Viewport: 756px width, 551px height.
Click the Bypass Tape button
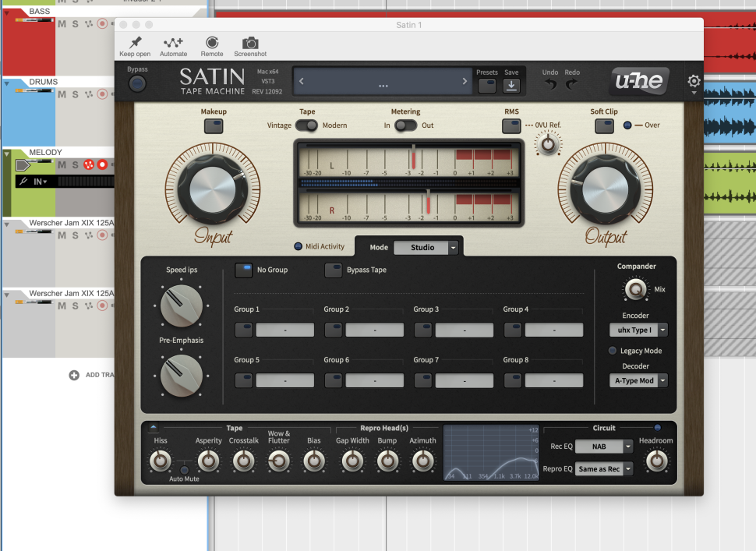[x=334, y=270]
